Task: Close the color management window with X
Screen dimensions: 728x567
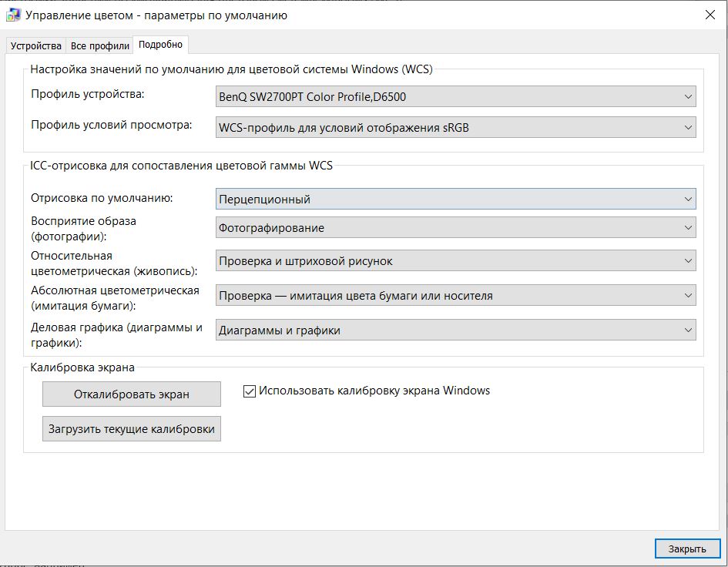Action: point(710,15)
